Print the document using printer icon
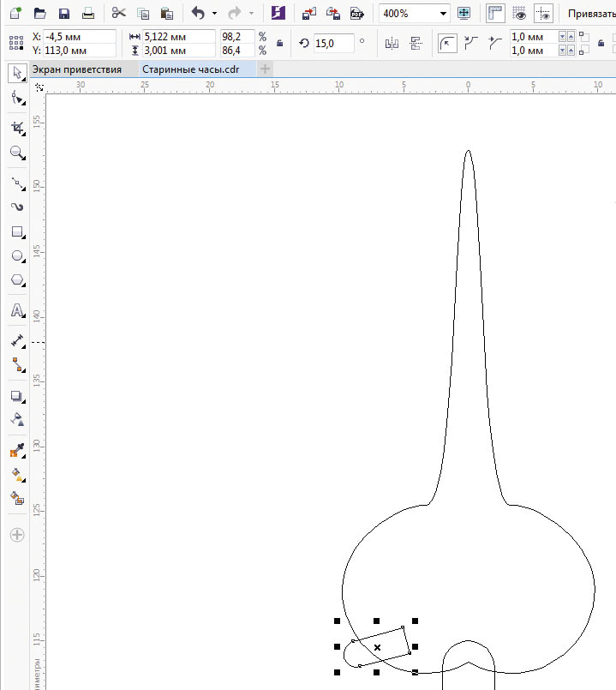The width and height of the screenshot is (616, 690). coord(88,13)
